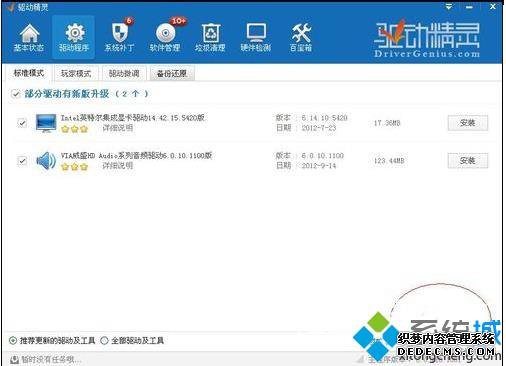Click the version 6.14.10.5420 text
506x366 pixels.
(x=324, y=118)
